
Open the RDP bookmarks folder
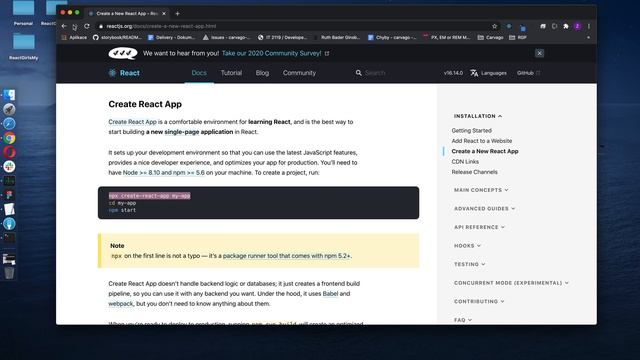click(x=518, y=38)
